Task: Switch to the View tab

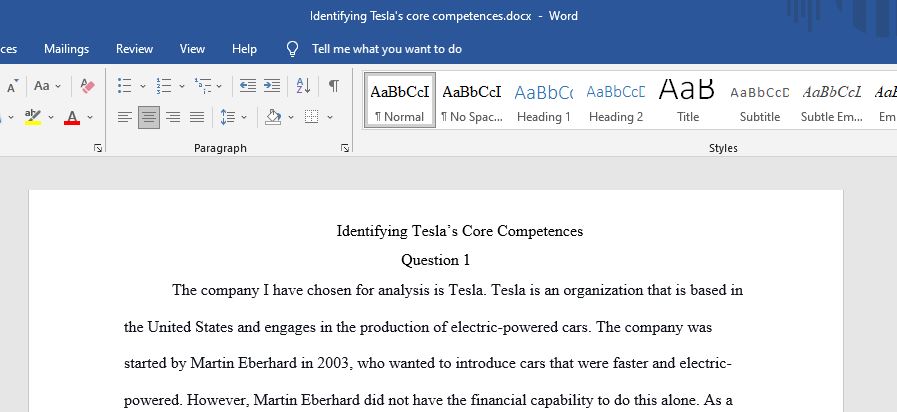Action: point(192,49)
